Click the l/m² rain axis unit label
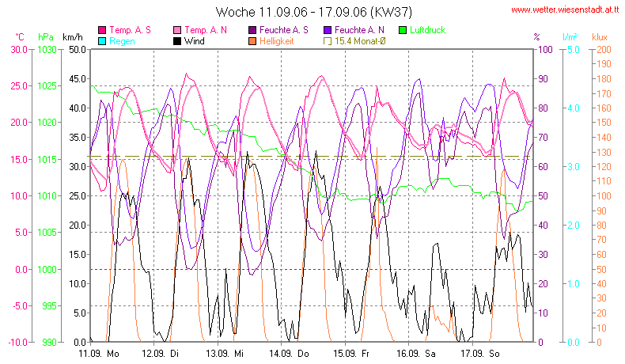Screen dimensions: 625x364 click(570, 37)
